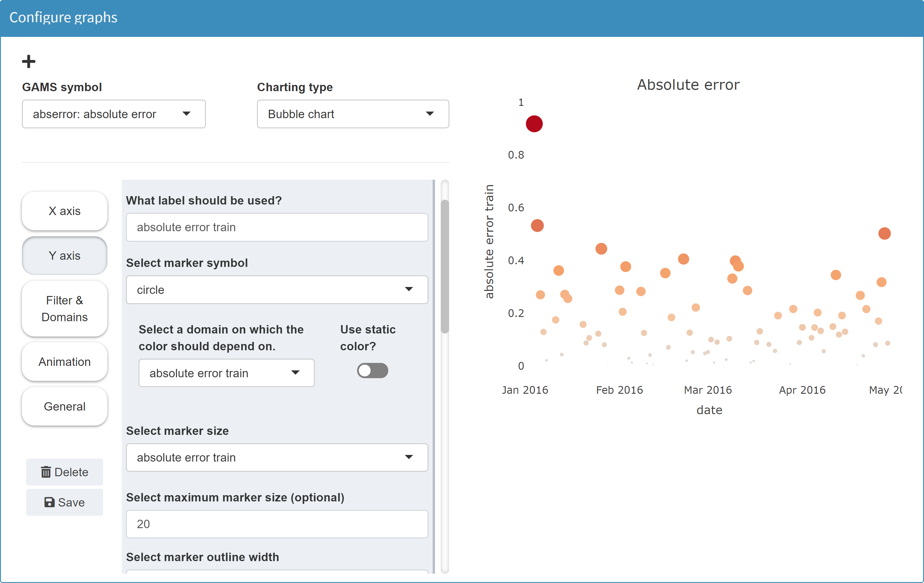Expand the Charting type dropdown
924x583 pixels.
[x=352, y=114]
